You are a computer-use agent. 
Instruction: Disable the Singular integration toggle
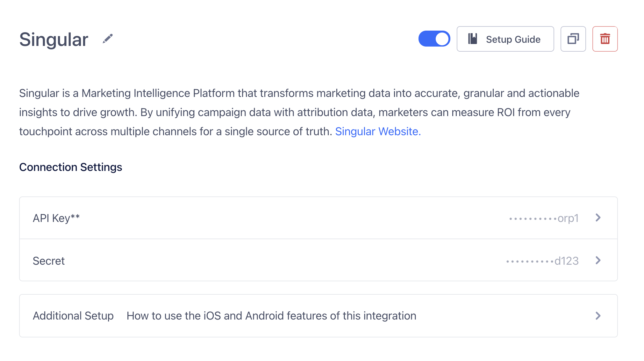[x=434, y=39]
